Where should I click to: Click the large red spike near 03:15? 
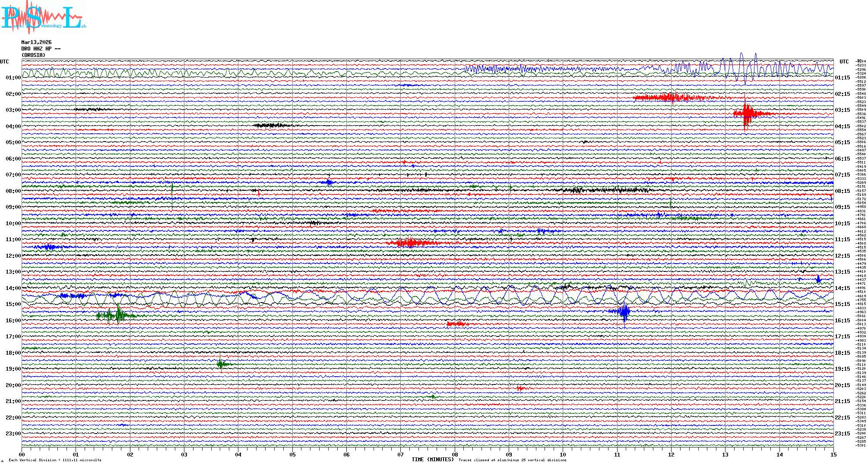click(x=746, y=114)
